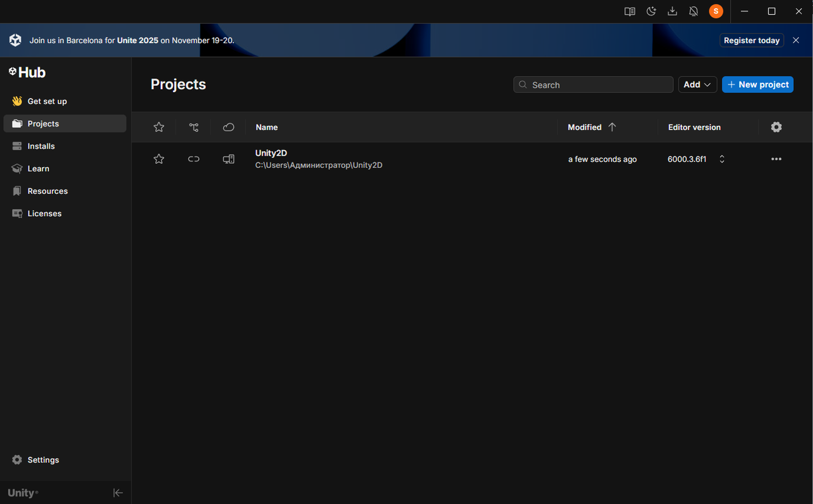Open Installs in the sidebar
Viewport: 813px width, 504px height.
point(65,146)
